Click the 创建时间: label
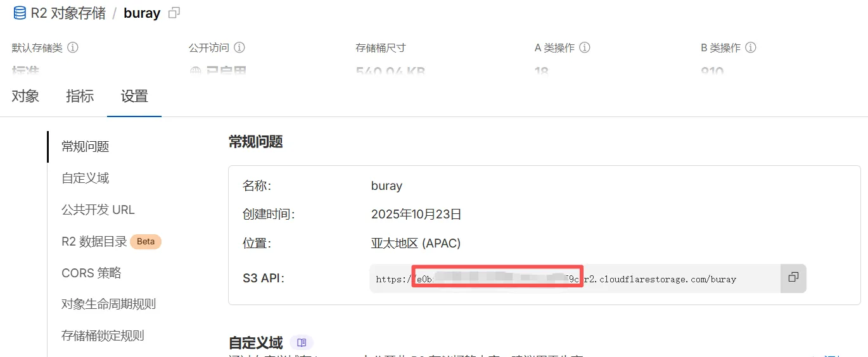Screen dimensions: 868x357 (x=269, y=215)
